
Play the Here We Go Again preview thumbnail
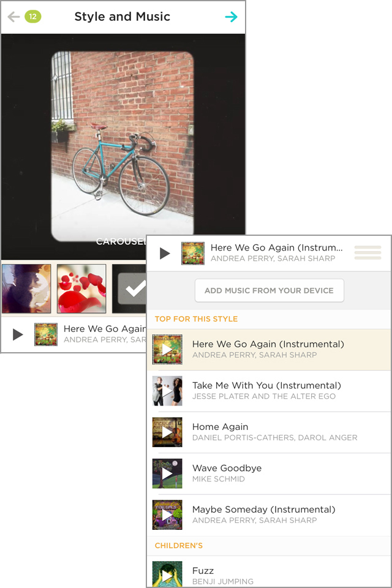pos(167,349)
